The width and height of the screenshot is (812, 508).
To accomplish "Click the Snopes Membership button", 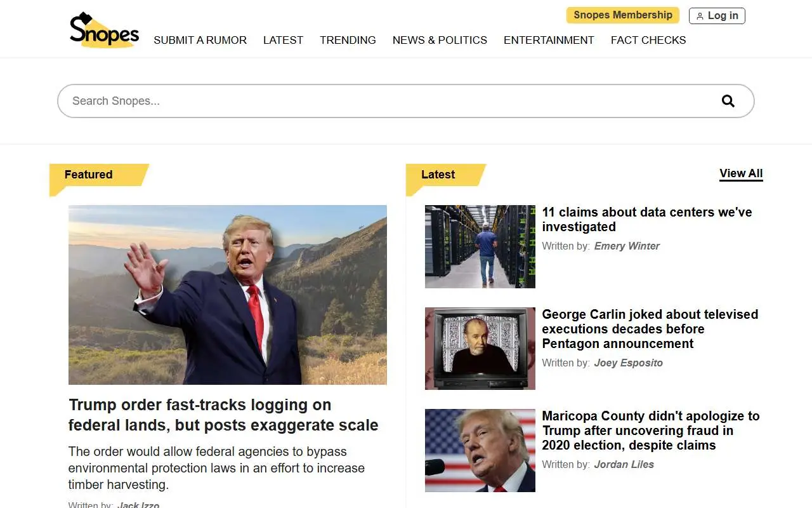I will pyautogui.click(x=623, y=15).
